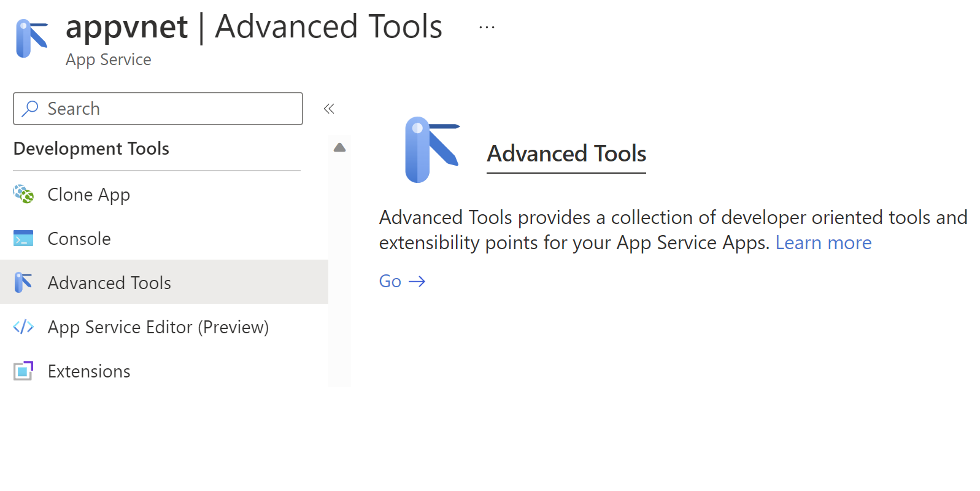Click the Advanced Tools knife icon in sidebar

coord(23,282)
